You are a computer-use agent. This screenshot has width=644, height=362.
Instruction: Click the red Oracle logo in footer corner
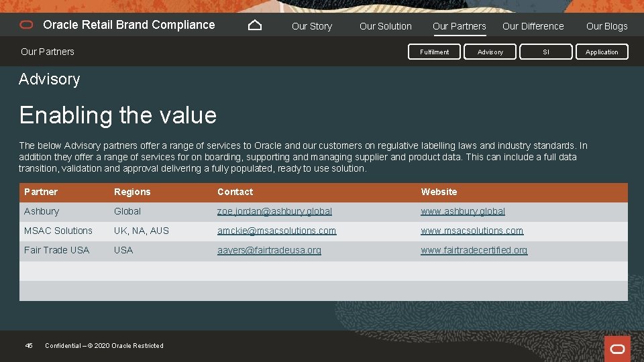[617, 349]
